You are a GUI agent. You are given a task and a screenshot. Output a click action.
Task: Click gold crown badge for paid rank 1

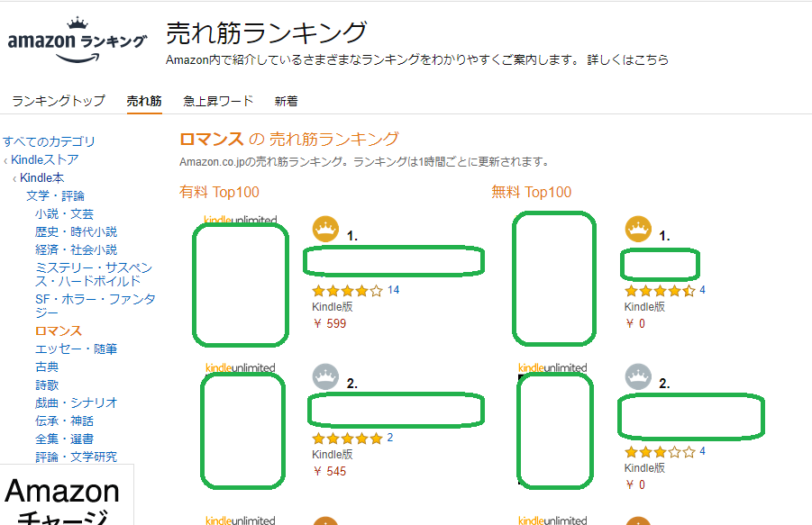click(325, 230)
